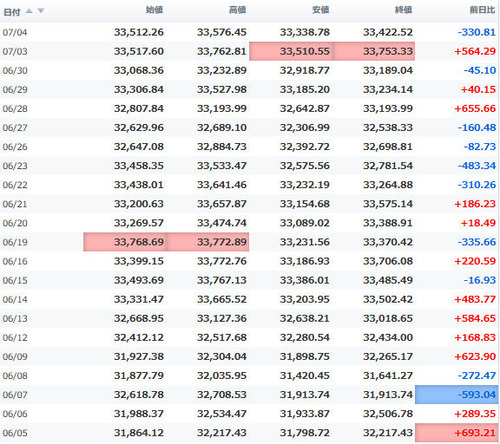
Task: Select the 06/09 date cell
Action: coord(15,357)
